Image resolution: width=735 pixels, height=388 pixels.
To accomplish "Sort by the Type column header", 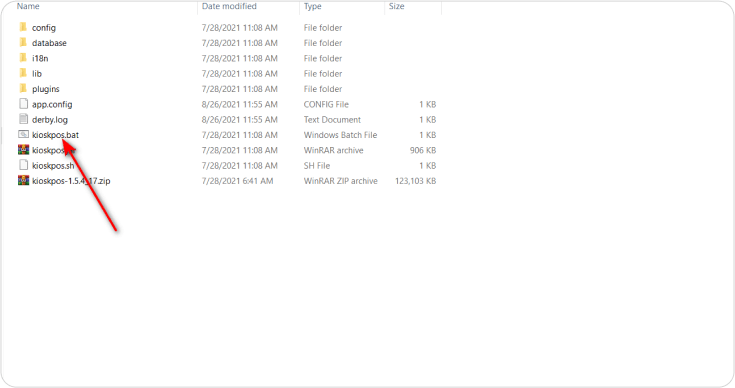I will coord(313,6).
